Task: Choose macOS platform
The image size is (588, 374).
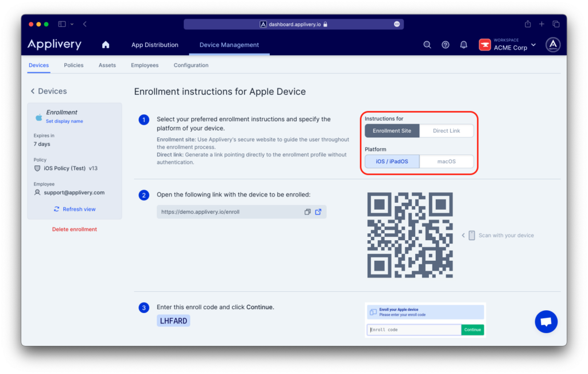Action: click(x=446, y=161)
